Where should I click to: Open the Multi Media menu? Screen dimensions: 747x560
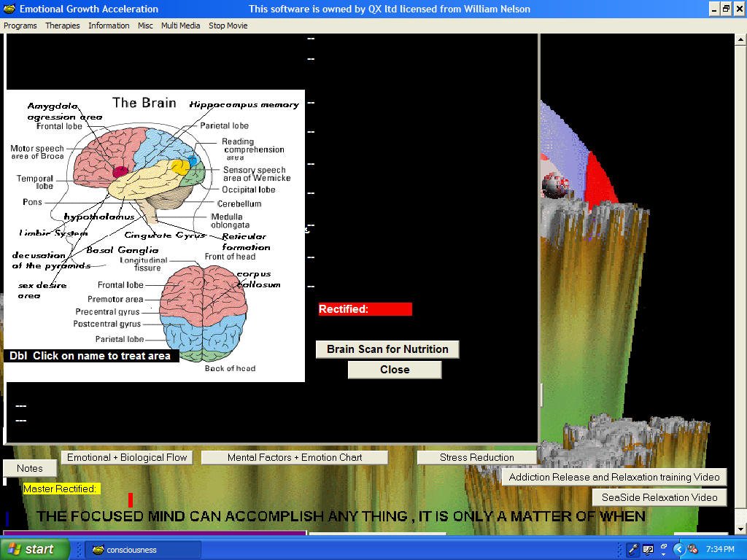[180, 26]
